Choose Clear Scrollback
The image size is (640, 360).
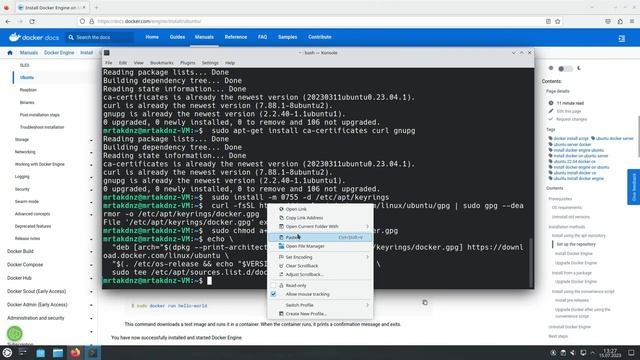[x=320, y=266]
